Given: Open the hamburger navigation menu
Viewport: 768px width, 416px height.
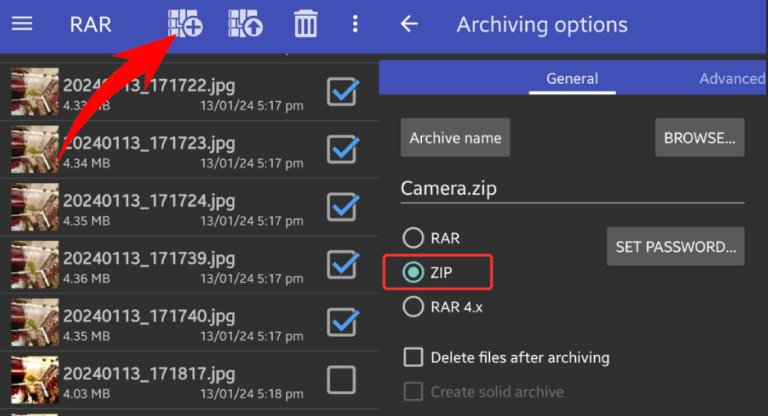Looking at the screenshot, I should [x=22, y=24].
